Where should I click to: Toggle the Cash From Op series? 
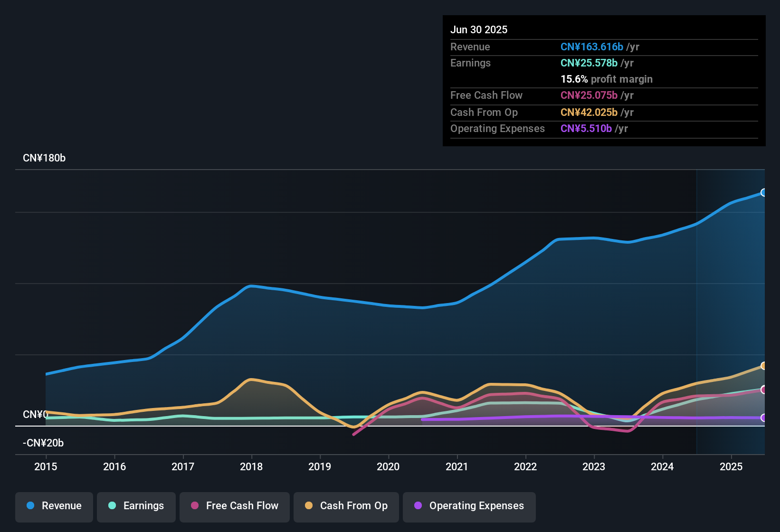coord(346,506)
